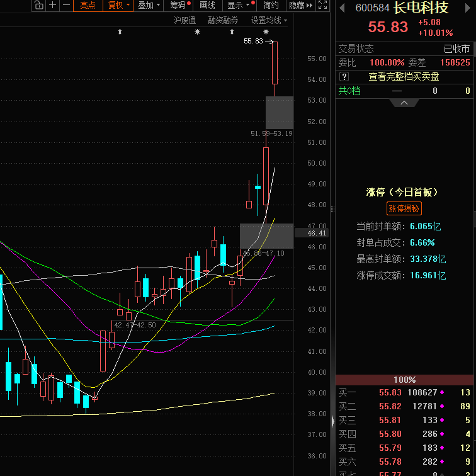Click the 已收市 trading status

[x=457, y=48]
